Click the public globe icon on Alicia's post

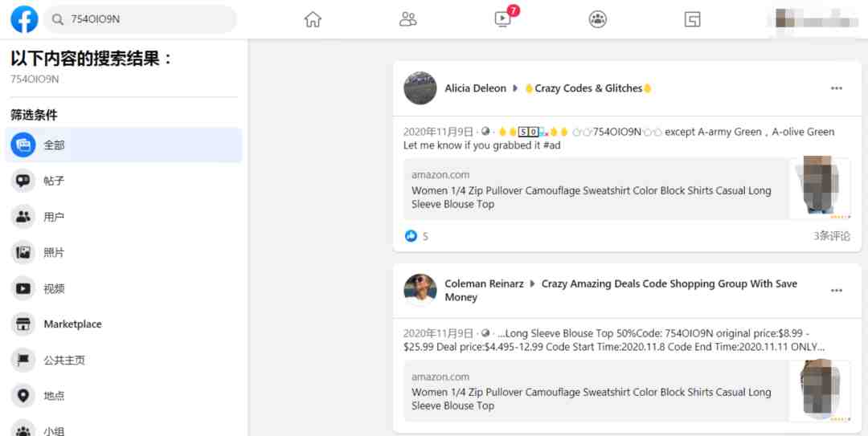[485, 132]
